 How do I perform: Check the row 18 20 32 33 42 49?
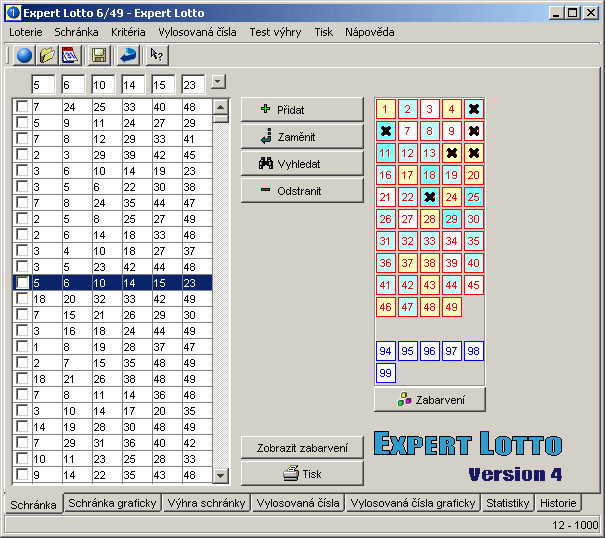[x=22, y=299]
